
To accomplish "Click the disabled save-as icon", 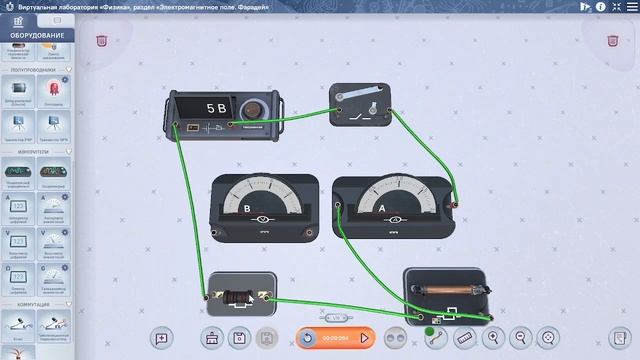I will point(267,338).
